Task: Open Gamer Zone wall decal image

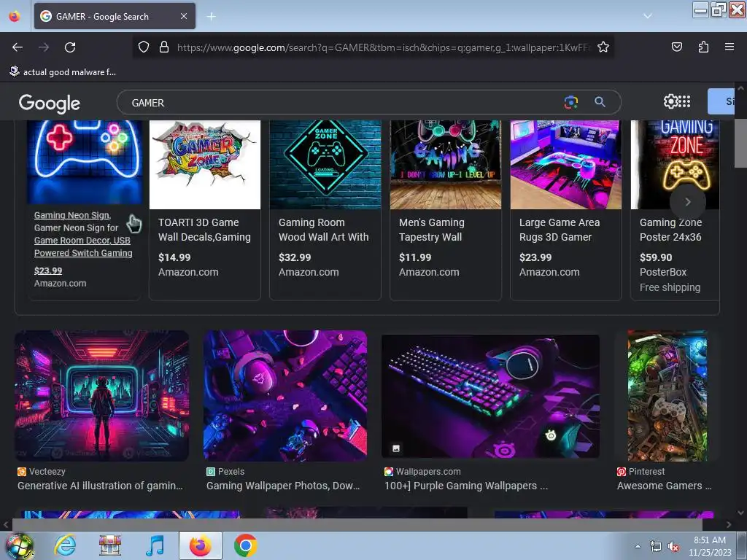Action: (x=205, y=165)
